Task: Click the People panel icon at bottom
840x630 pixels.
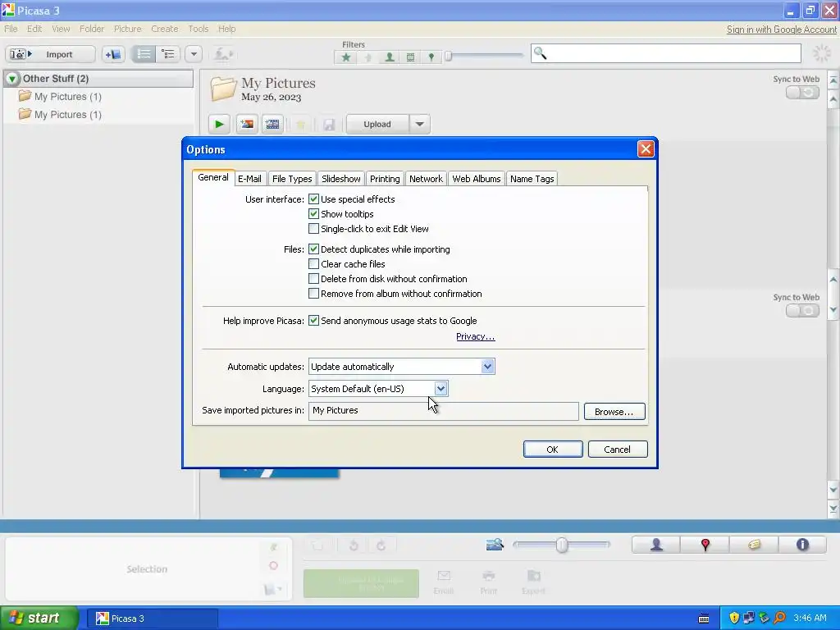Action: pos(656,545)
